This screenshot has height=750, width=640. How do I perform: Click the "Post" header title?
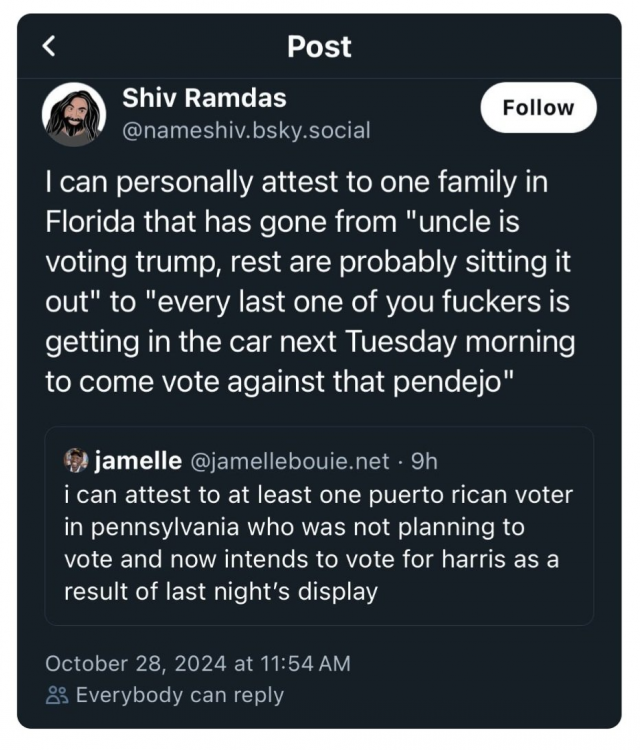click(319, 46)
